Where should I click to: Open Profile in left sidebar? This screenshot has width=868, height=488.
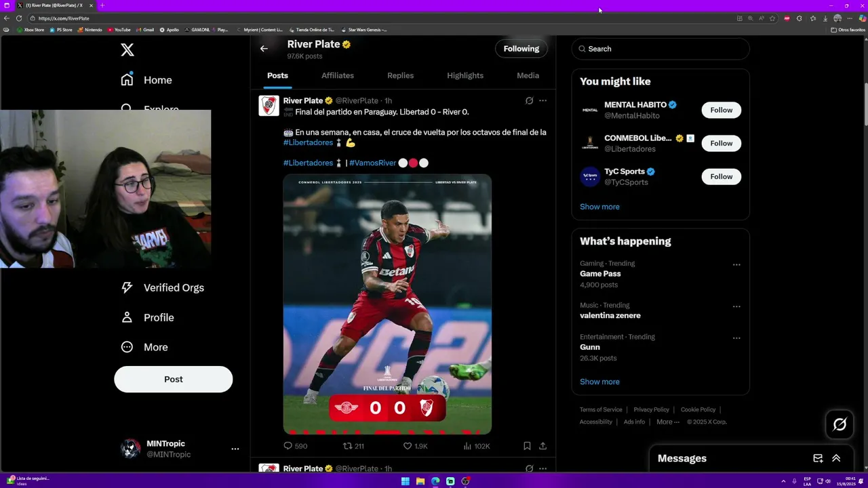[147, 317]
